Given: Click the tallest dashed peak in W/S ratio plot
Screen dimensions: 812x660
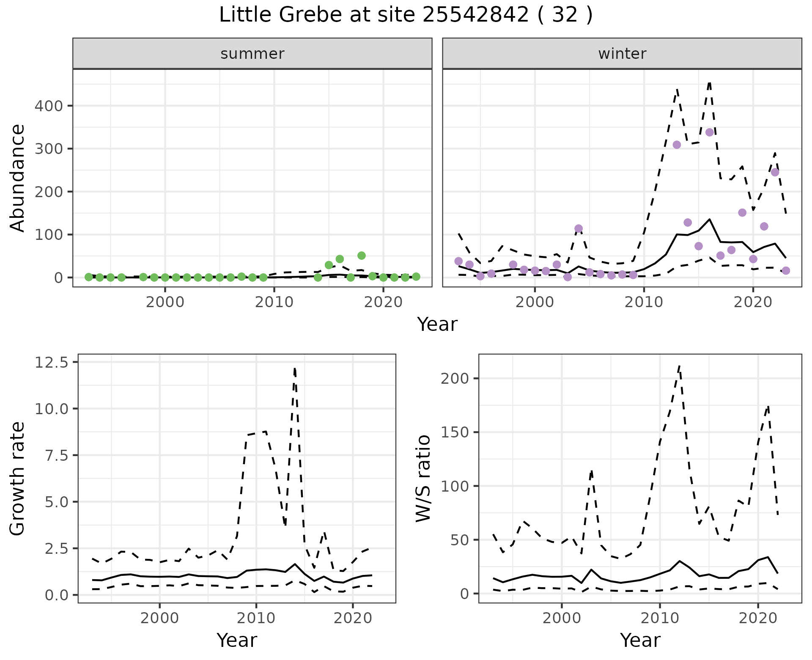Looking at the screenshot, I should 679,366.
